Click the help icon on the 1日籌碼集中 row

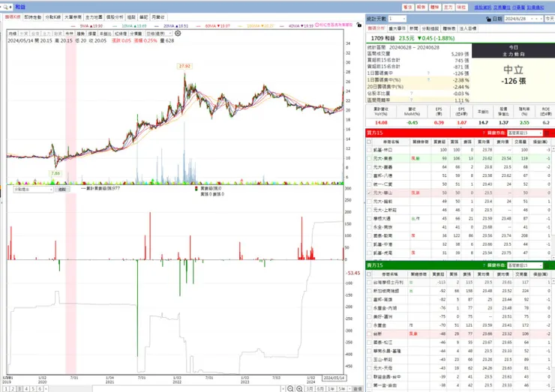[x=428, y=73]
